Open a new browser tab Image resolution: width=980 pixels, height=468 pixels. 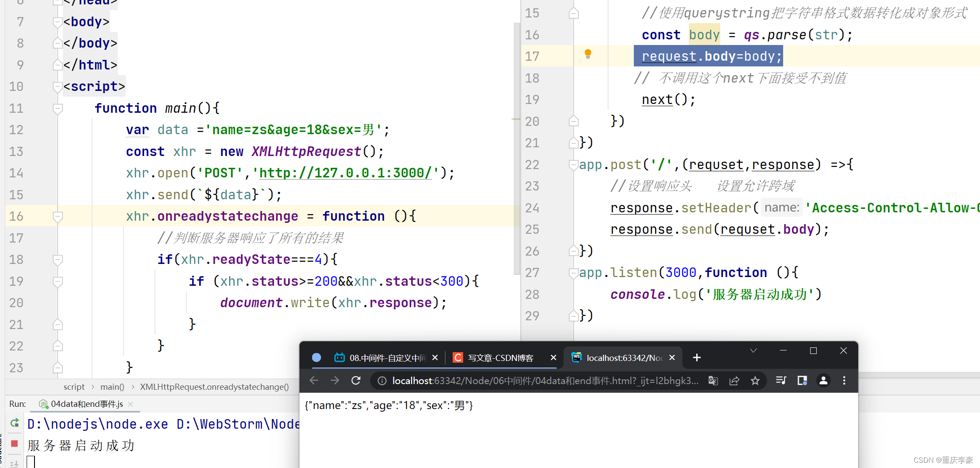tap(697, 358)
